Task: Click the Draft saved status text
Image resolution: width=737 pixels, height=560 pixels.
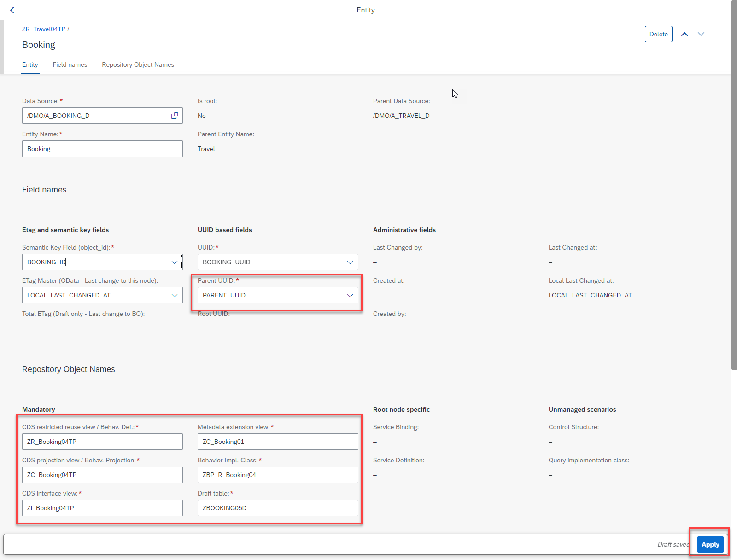Action: click(x=673, y=544)
